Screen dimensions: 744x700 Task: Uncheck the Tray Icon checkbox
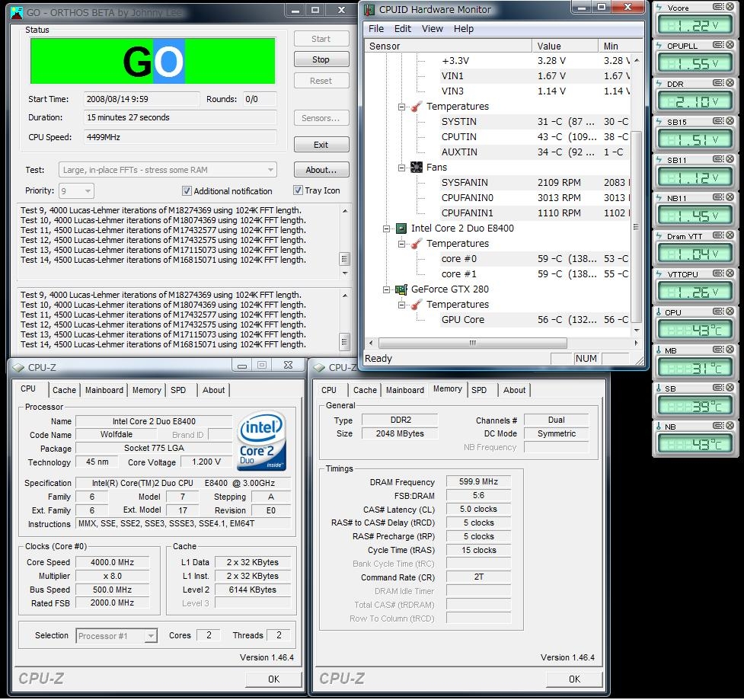(299, 190)
